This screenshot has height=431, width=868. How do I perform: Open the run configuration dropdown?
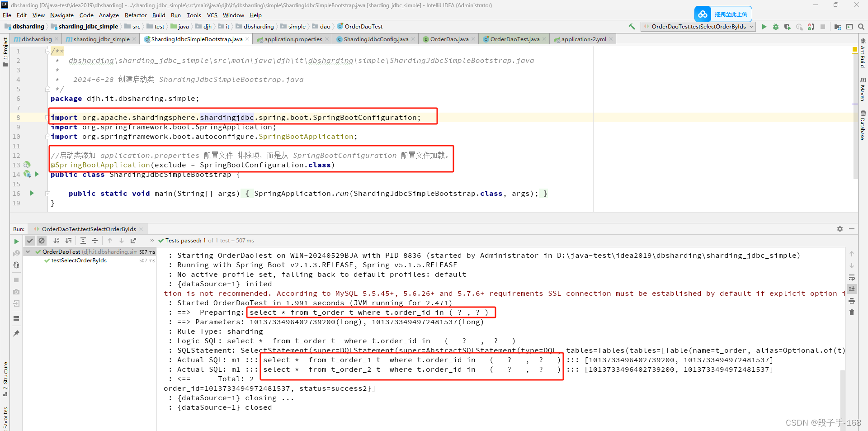(698, 27)
